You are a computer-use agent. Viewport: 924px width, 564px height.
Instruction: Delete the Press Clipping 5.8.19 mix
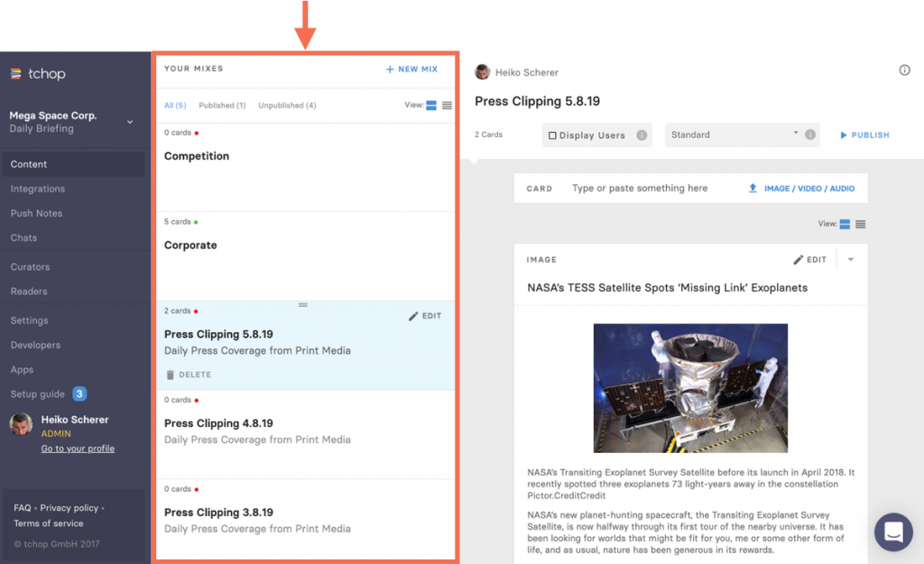coord(189,374)
